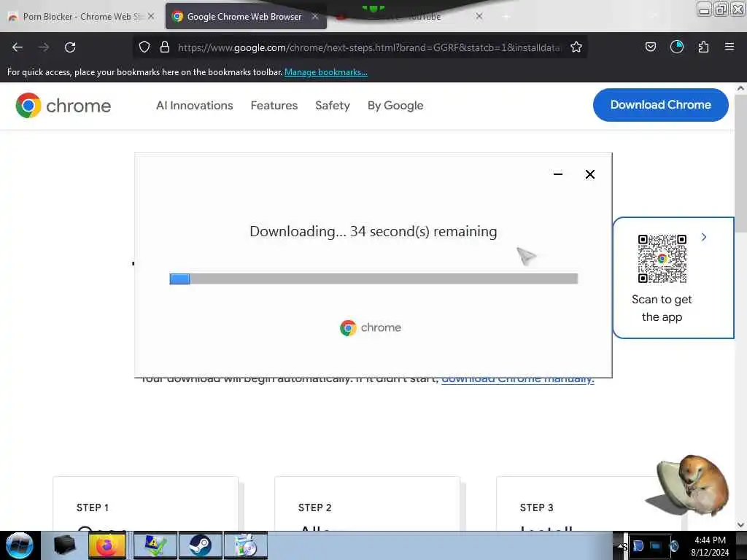
Task: Open the Steam taskbar icon
Action: (200, 545)
